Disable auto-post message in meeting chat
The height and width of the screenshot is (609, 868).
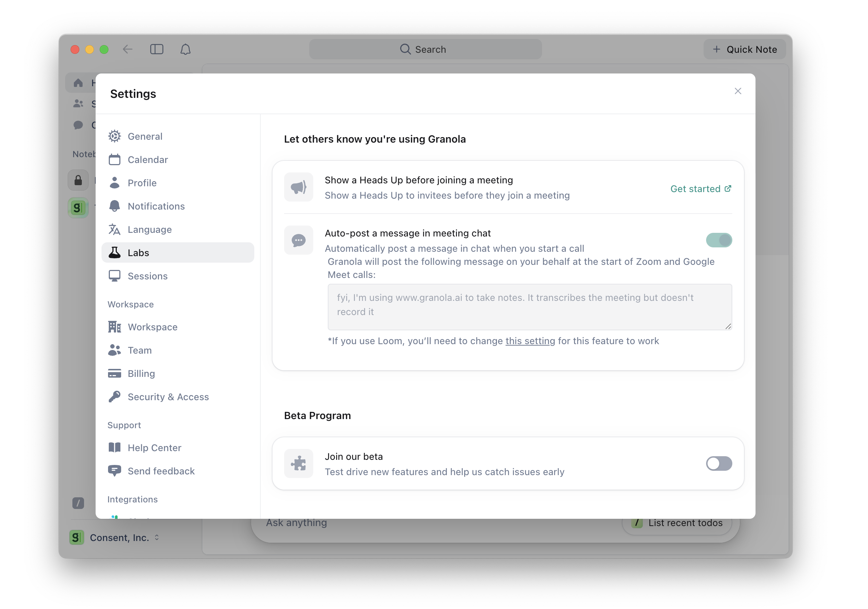pos(719,240)
